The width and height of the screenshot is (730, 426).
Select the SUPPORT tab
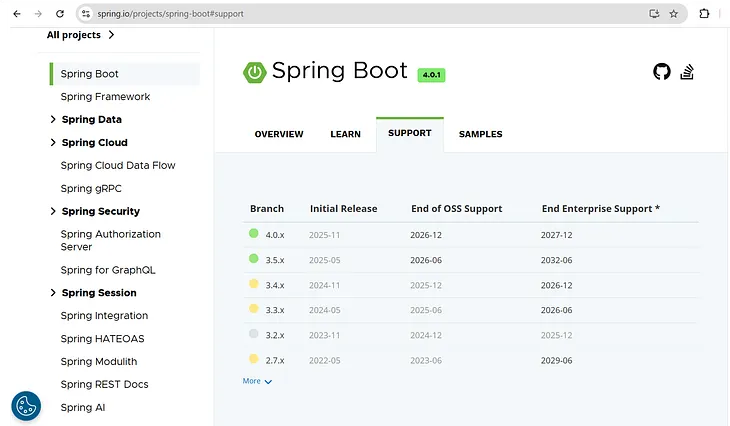(x=410, y=134)
